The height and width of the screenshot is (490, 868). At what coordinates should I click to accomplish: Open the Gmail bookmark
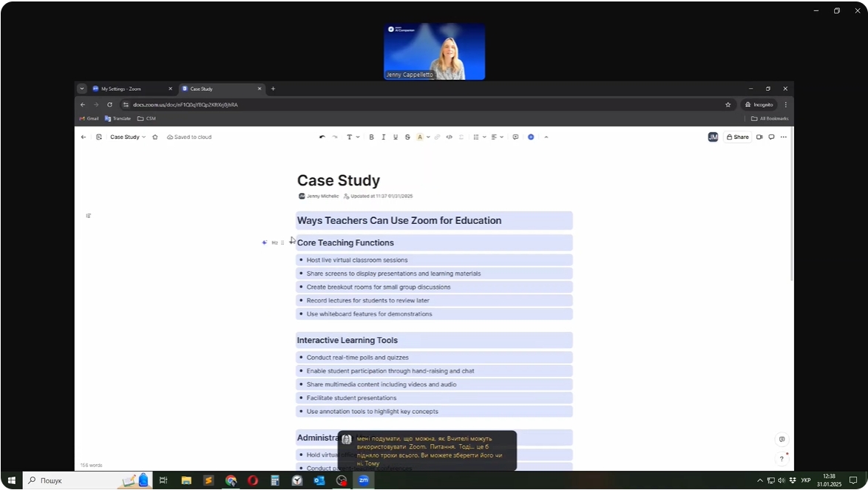pyautogui.click(x=89, y=118)
